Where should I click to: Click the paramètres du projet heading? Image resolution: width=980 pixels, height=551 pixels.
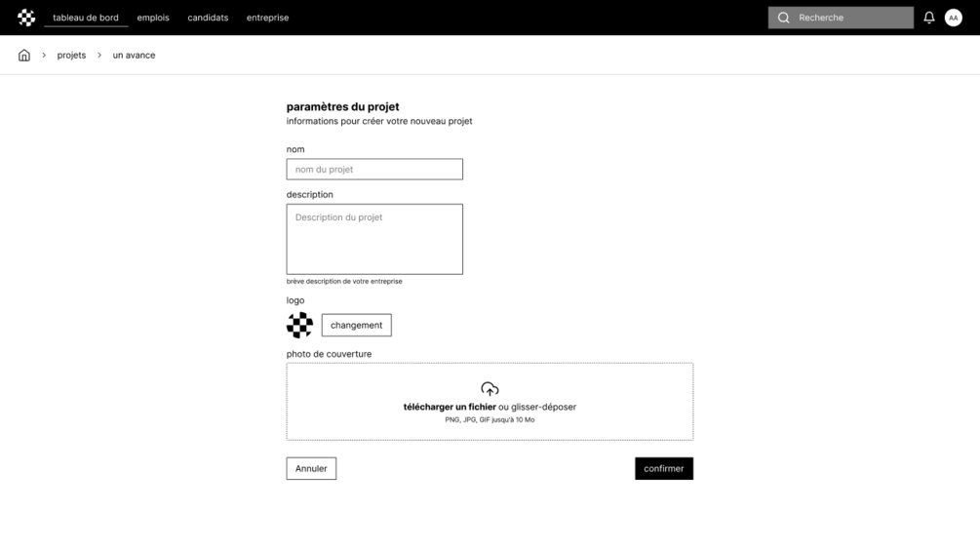[342, 107]
